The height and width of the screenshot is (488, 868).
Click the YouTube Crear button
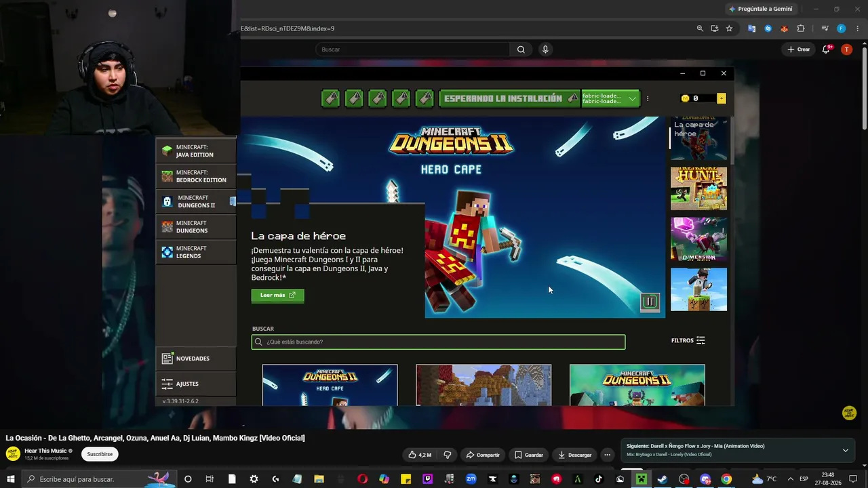click(x=798, y=49)
